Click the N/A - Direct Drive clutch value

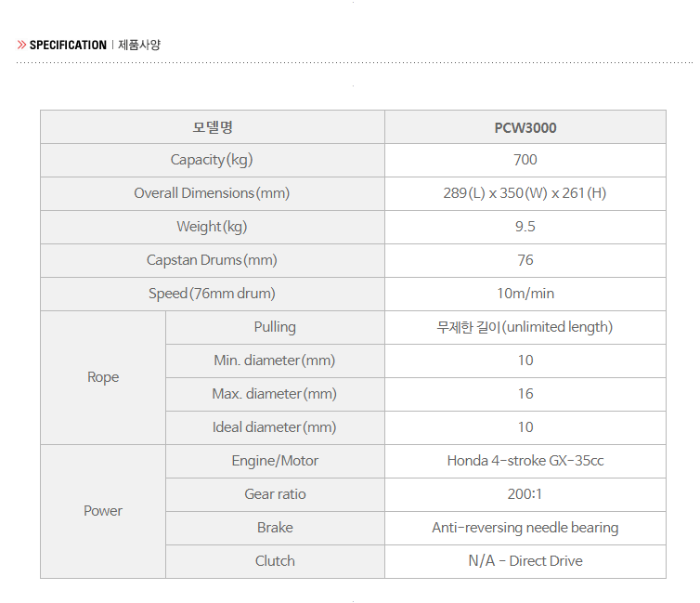click(525, 561)
